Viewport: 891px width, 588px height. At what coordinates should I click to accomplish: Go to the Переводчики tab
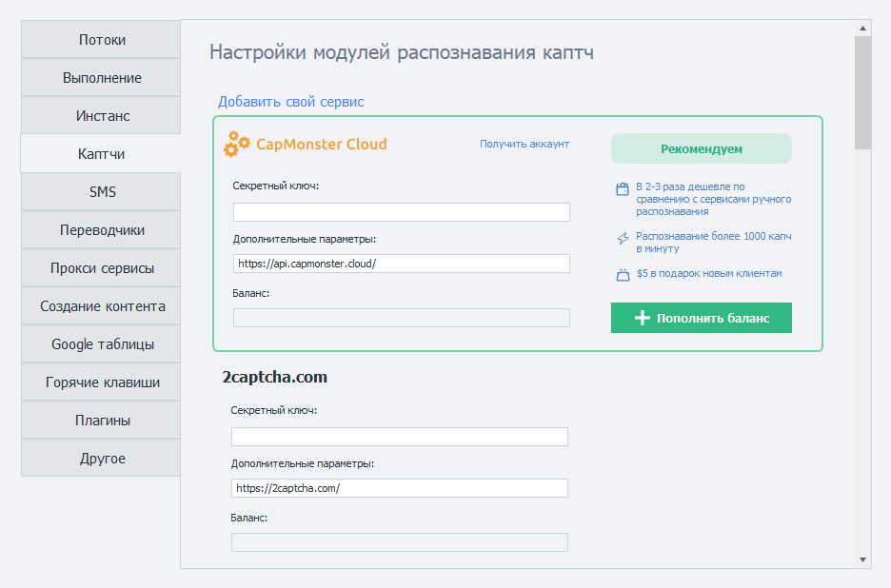point(102,230)
